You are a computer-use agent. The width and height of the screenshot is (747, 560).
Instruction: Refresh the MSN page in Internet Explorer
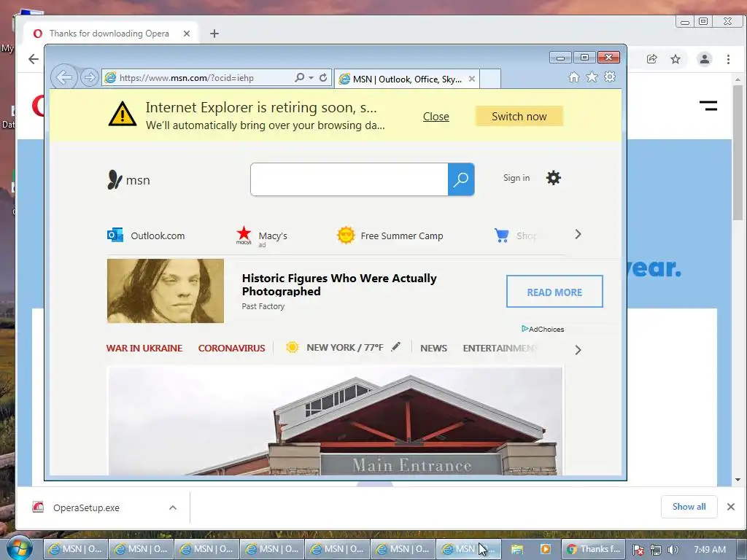tap(323, 77)
